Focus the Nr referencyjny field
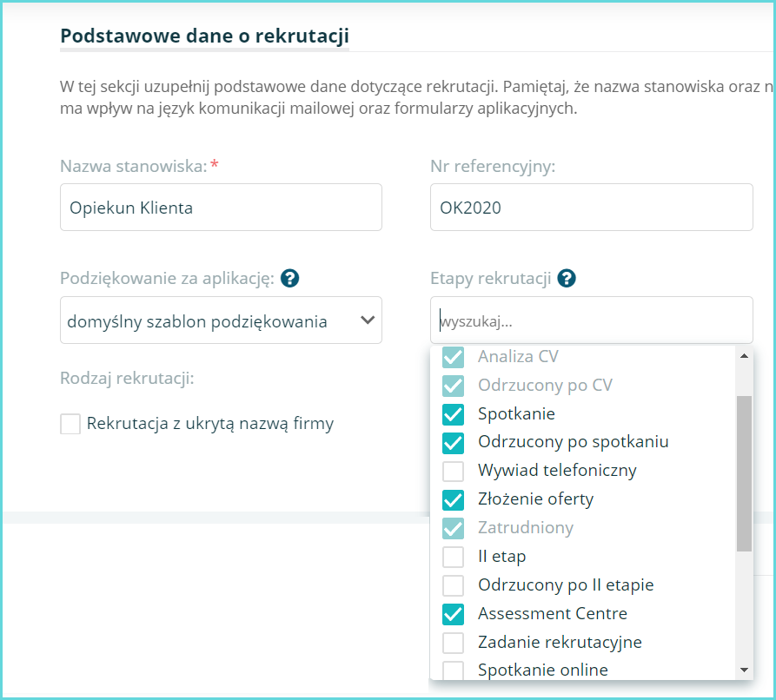 [x=591, y=208]
